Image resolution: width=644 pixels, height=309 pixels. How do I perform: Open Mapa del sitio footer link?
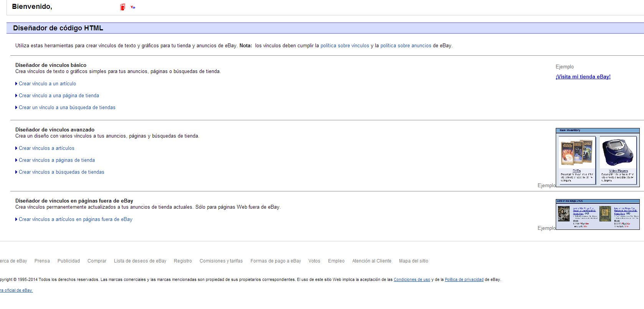(413, 261)
